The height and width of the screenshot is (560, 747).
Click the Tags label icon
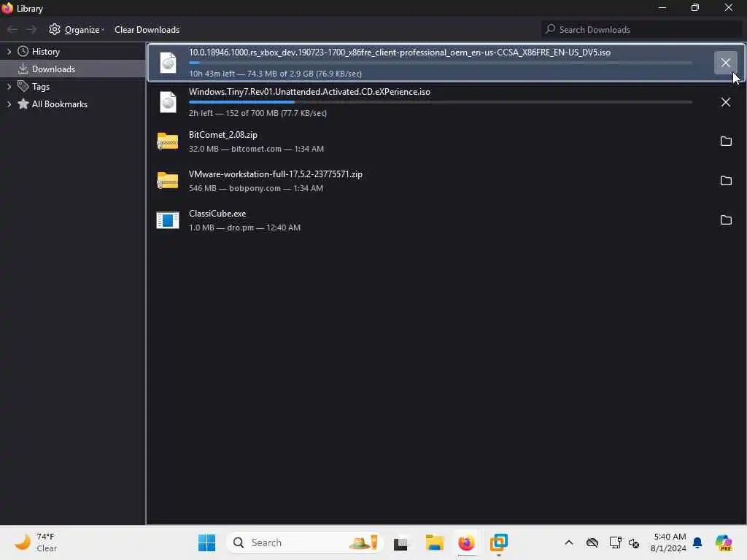(23, 86)
